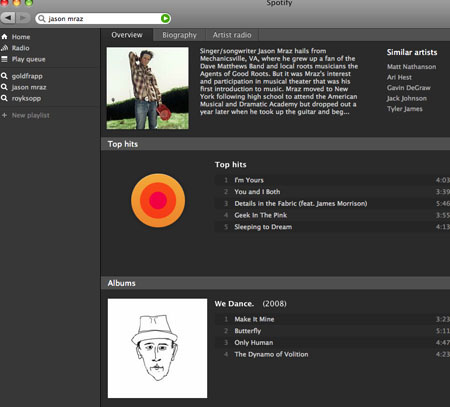Click search icon beside goldfrapp
450x407 pixels.
(x=4, y=76)
